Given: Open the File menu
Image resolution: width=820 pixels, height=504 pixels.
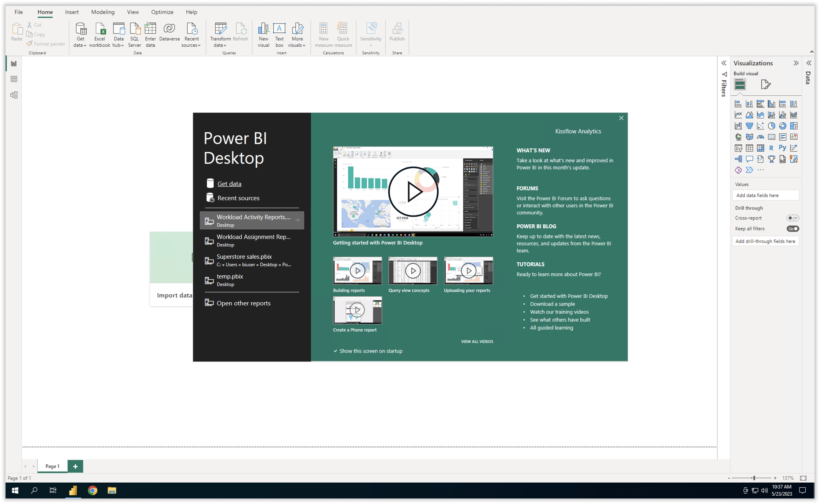Looking at the screenshot, I should click(19, 12).
